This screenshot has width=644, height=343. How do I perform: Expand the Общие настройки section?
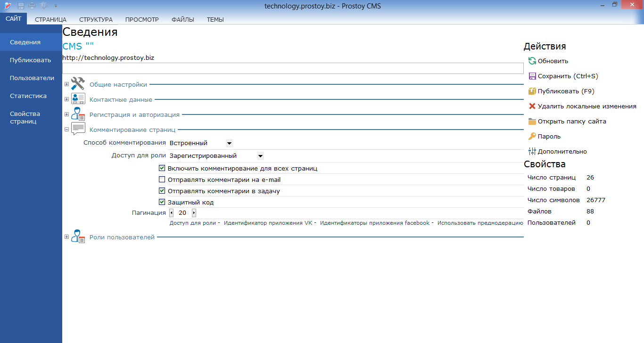tap(66, 85)
